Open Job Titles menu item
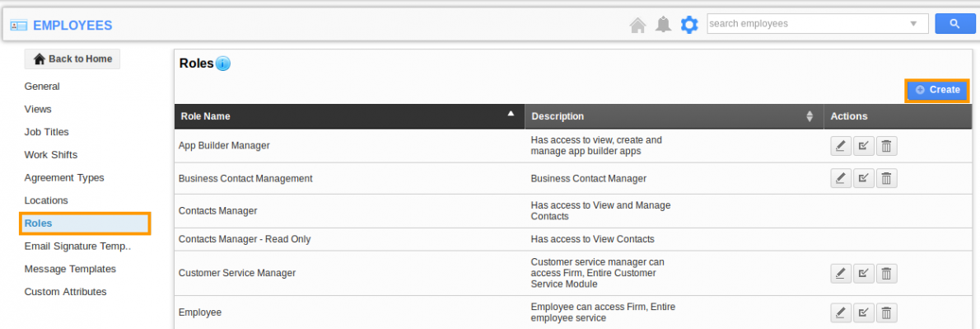Image resolution: width=980 pixels, height=329 pixels. pyautogui.click(x=46, y=132)
